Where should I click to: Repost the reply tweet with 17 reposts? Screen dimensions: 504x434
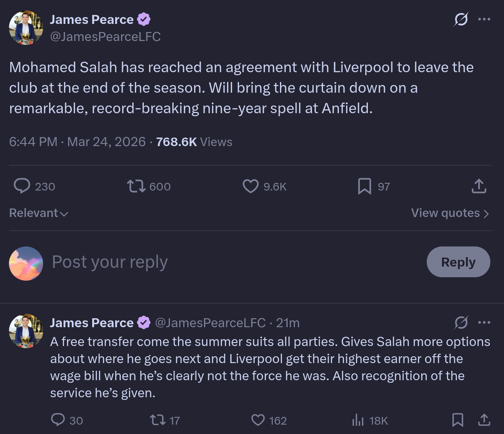click(158, 420)
